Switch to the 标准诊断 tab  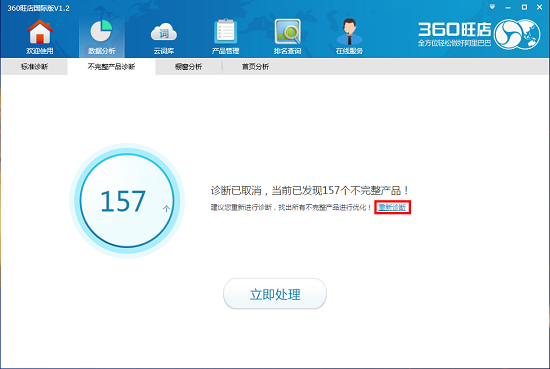(x=34, y=67)
